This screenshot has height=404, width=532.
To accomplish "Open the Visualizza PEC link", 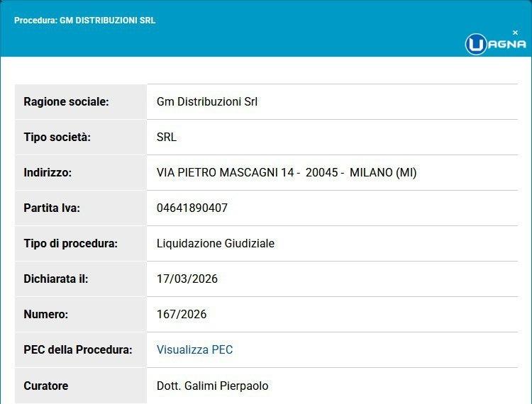I will pyautogui.click(x=194, y=349).
